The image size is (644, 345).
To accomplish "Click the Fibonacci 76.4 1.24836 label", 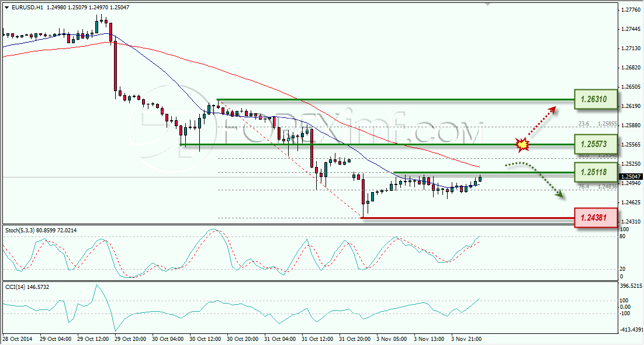I will pos(598,187).
